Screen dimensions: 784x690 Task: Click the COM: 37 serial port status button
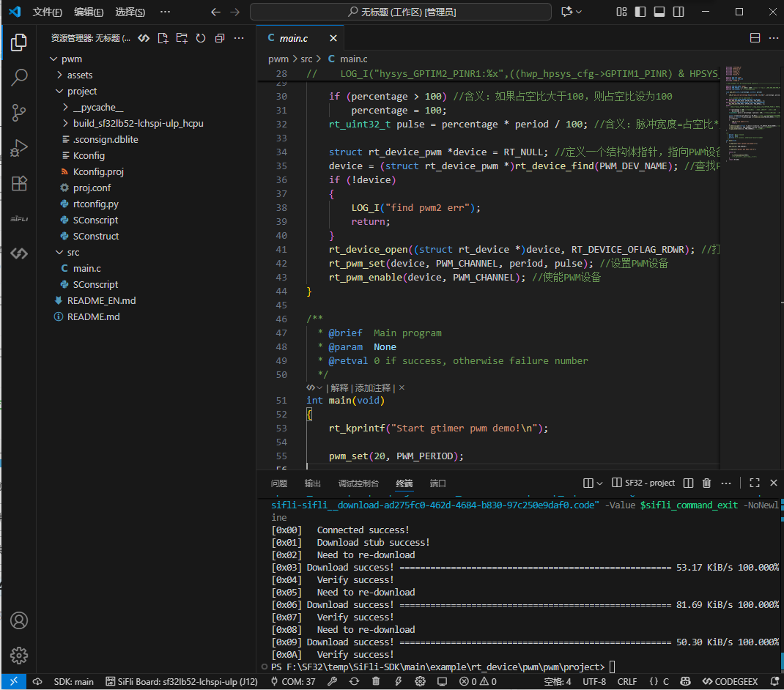tap(293, 681)
